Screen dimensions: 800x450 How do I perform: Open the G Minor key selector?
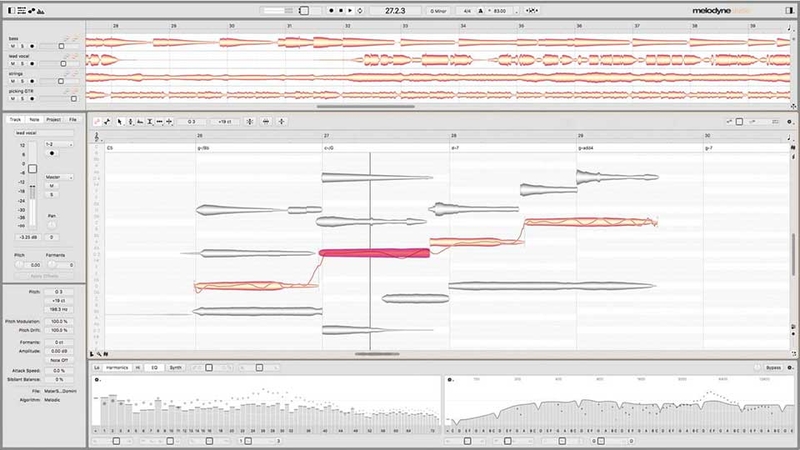point(438,11)
